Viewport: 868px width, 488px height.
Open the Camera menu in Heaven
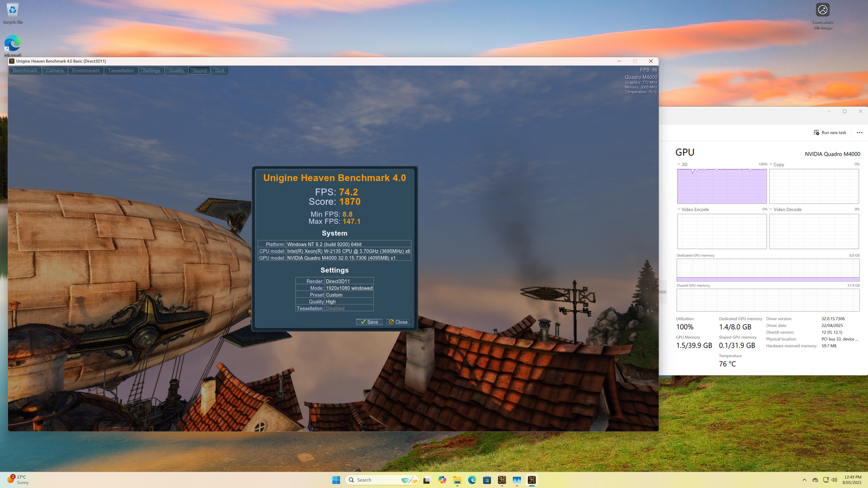(x=55, y=70)
